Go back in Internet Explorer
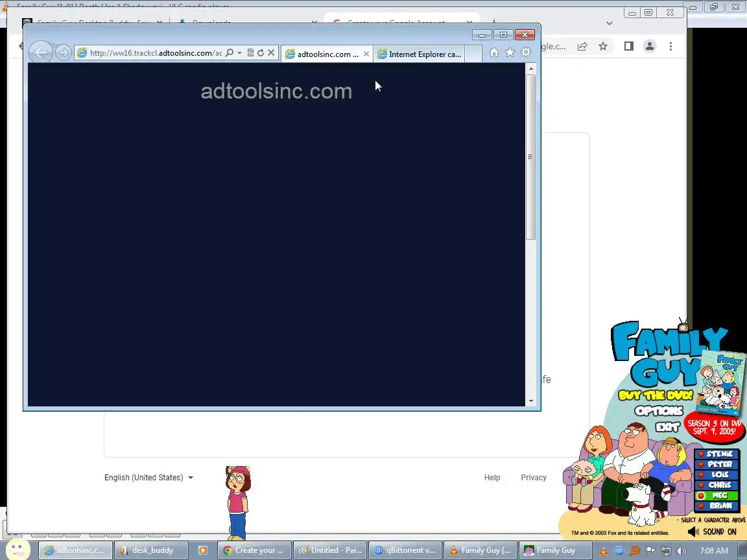This screenshot has width=747, height=560. click(x=41, y=52)
